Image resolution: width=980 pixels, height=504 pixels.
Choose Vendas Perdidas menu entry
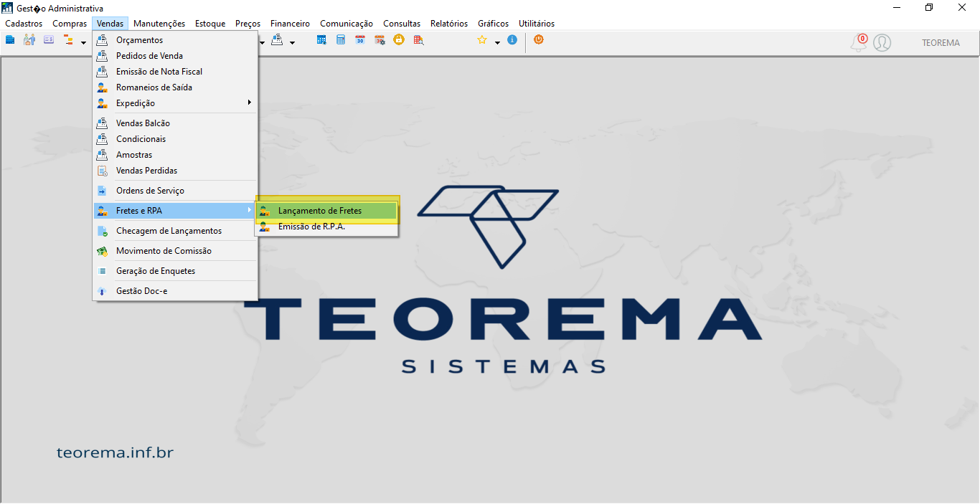pos(175,171)
